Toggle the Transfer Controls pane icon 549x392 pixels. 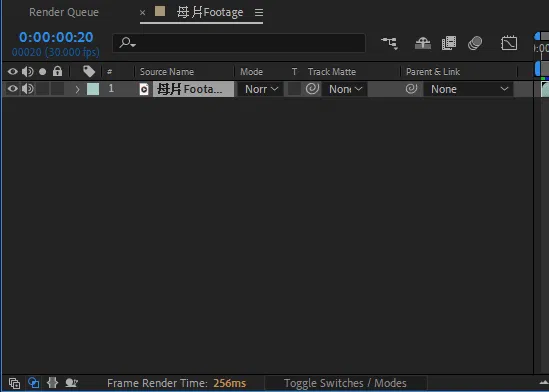click(x=34, y=383)
